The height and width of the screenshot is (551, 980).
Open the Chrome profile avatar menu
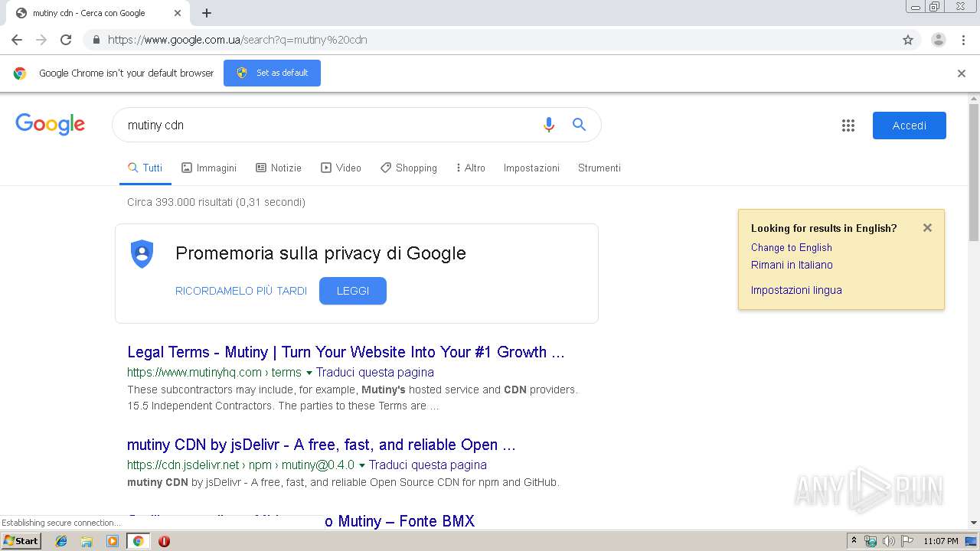click(x=938, y=40)
